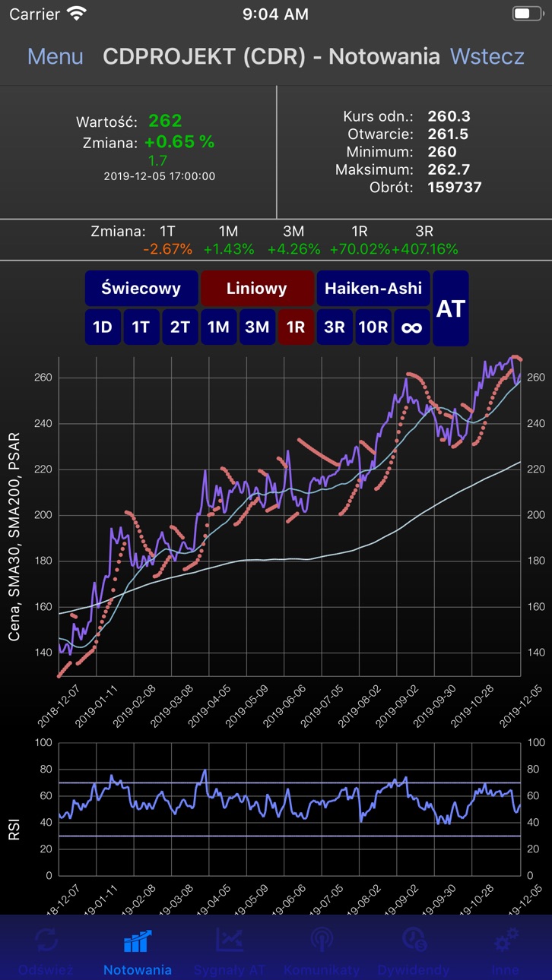Set chart range to 10R

pos(373,327)
